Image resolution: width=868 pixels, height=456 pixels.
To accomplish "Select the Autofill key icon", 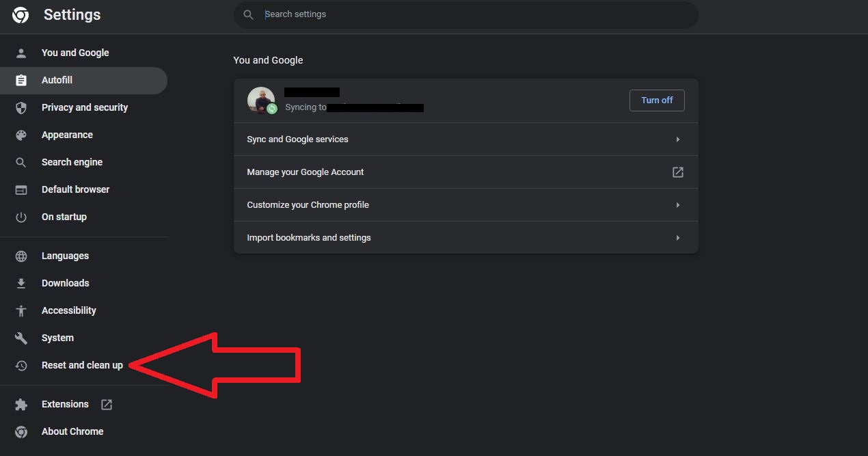I will 21,80.
